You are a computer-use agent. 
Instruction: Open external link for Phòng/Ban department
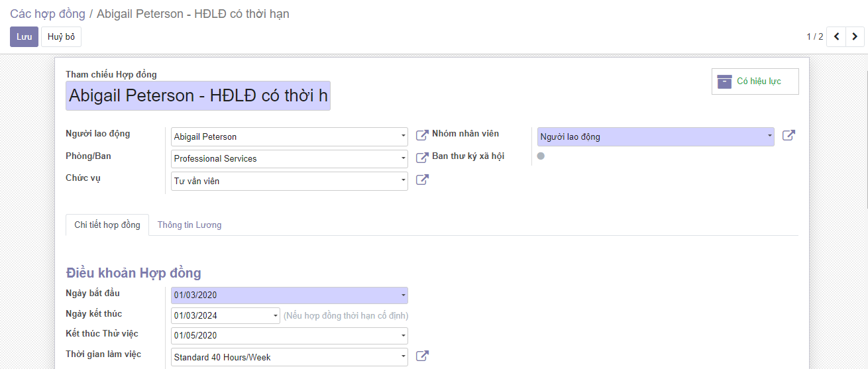[422, 158]
